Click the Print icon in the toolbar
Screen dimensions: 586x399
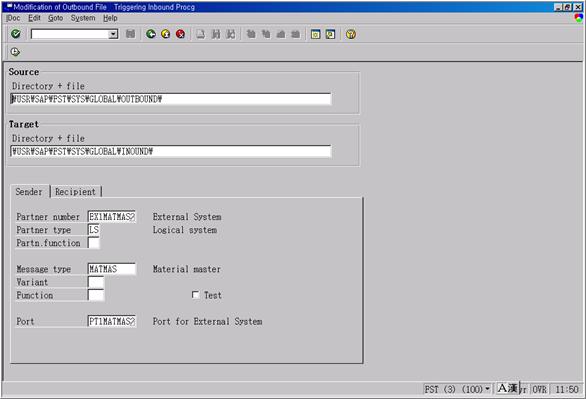click(x=201, y=34)
